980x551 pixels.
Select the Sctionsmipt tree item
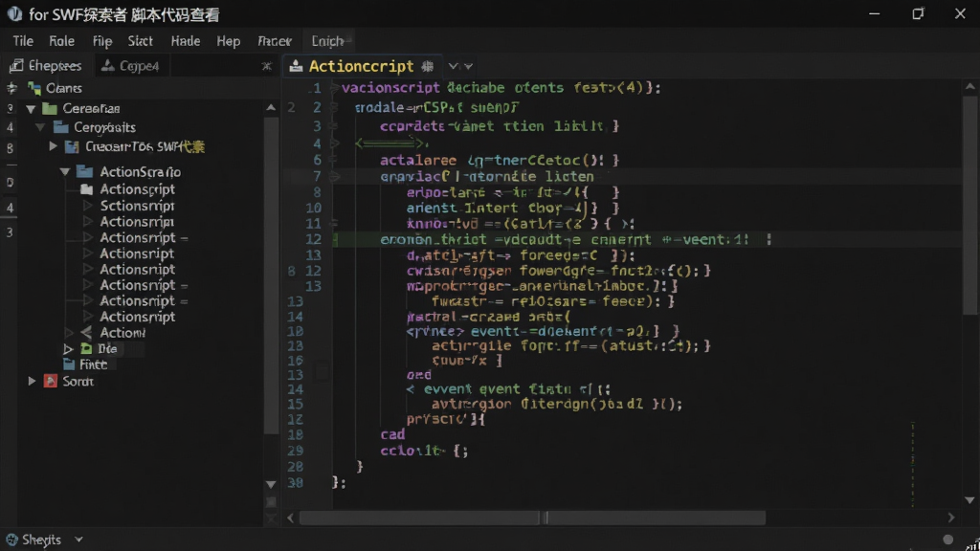(x=137, y=206)
